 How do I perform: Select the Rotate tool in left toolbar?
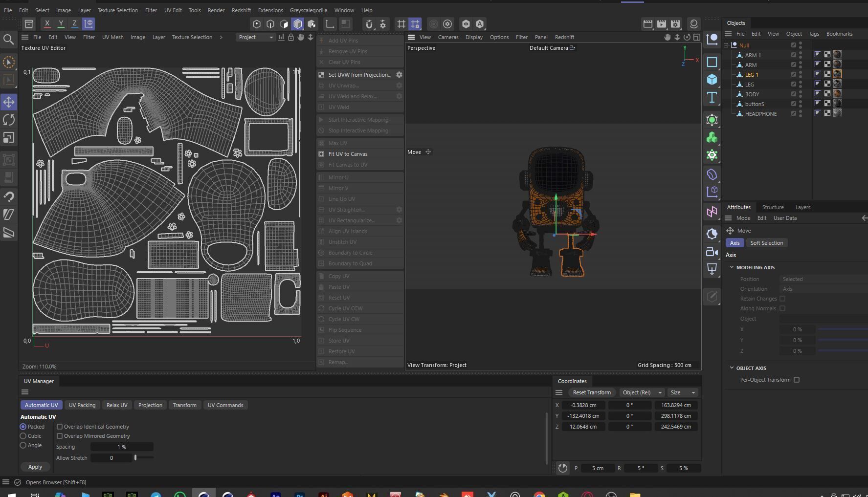tap(9, 120)
